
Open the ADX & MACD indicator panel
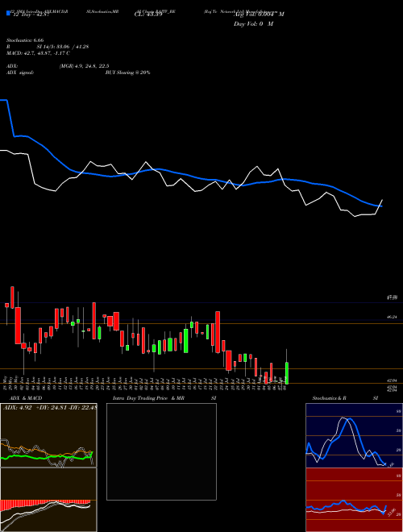click(48, 468)
